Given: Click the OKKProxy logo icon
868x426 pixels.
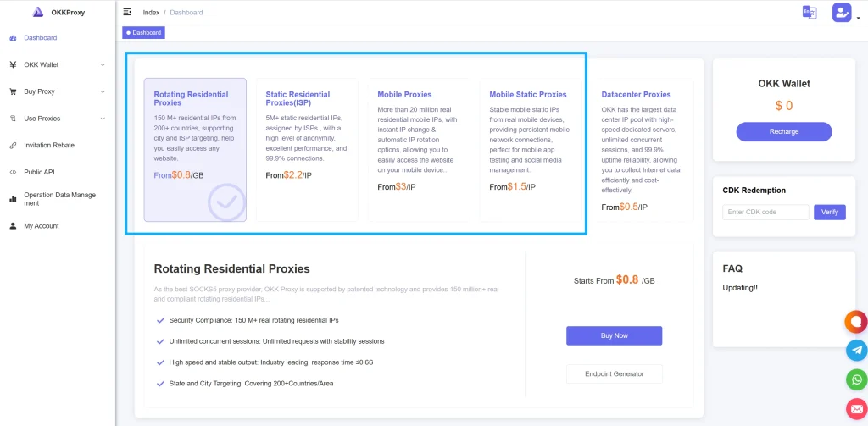Looking at the screenshot, I should 37,12.
